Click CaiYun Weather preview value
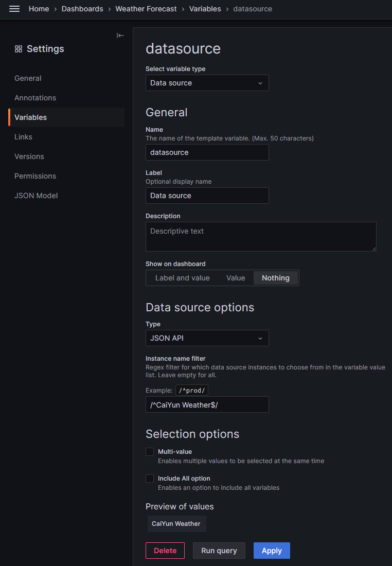The height and width of the screenshot is (566, 392). point(176,524)
